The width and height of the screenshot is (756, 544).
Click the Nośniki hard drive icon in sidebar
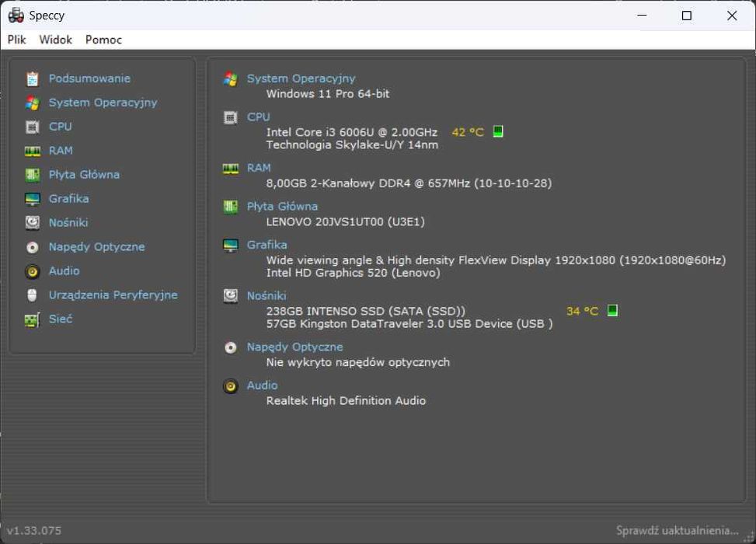33,222
